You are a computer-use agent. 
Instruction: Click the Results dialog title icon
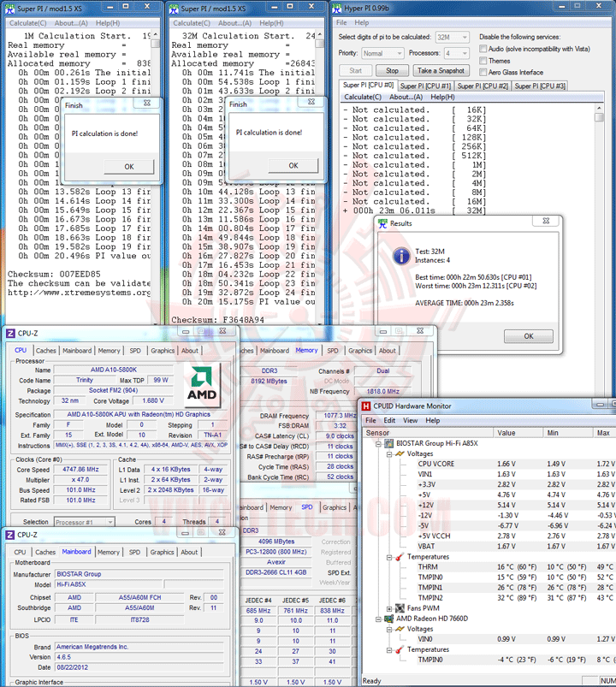pyautogui.click(x=382, y=223)
